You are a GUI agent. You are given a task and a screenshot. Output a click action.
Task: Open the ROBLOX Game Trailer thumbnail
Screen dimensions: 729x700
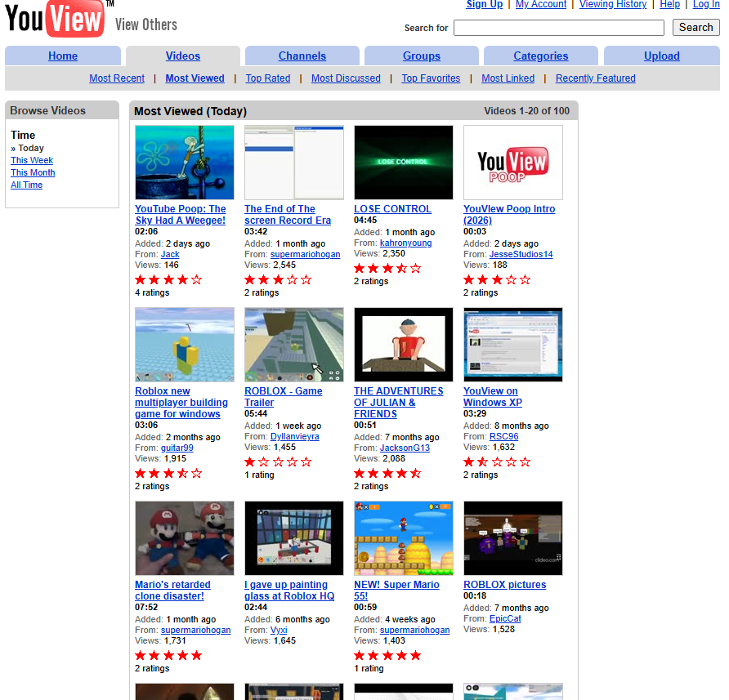click(294, 345)
